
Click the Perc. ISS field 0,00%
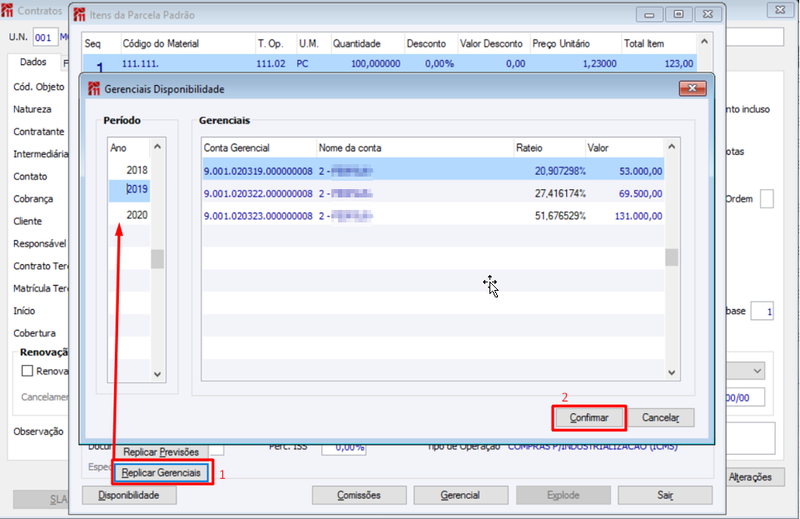pyautogui.click(x=344, y=448)
